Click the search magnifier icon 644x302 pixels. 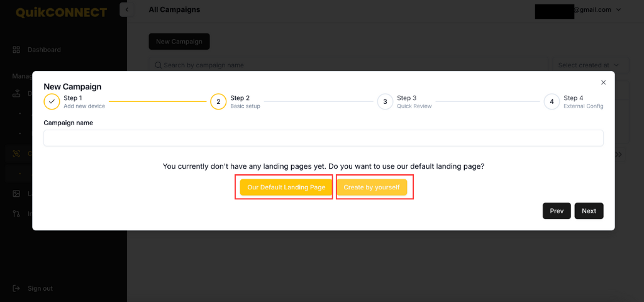click(x=158, y=65)
